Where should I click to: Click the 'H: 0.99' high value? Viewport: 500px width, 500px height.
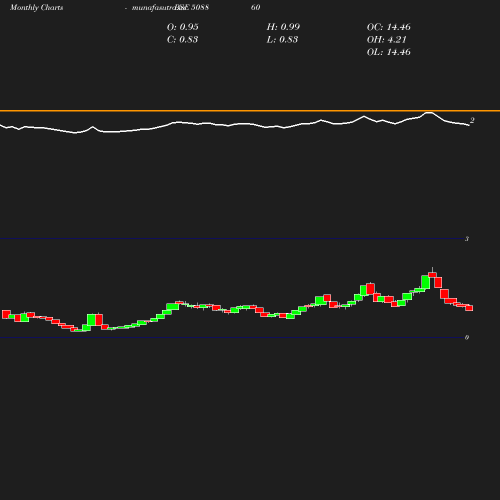click(x=283, y=27)
